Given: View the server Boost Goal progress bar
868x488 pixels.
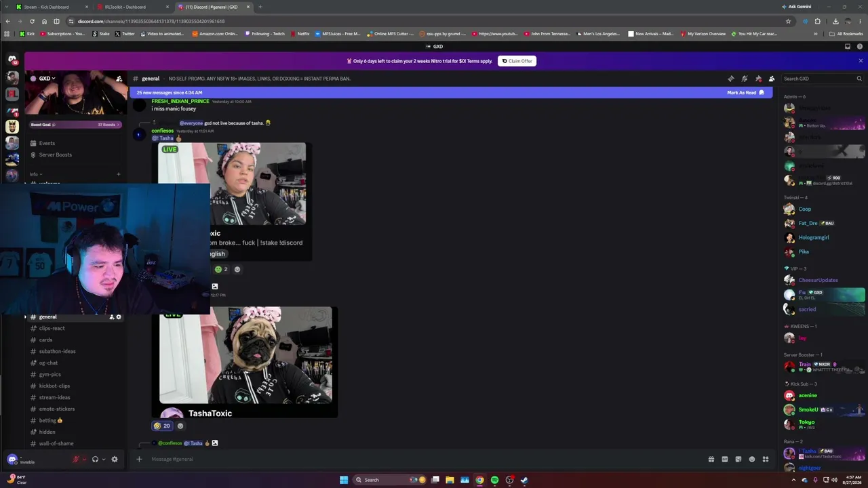Looking at the screenshot, I should [75, 125].
